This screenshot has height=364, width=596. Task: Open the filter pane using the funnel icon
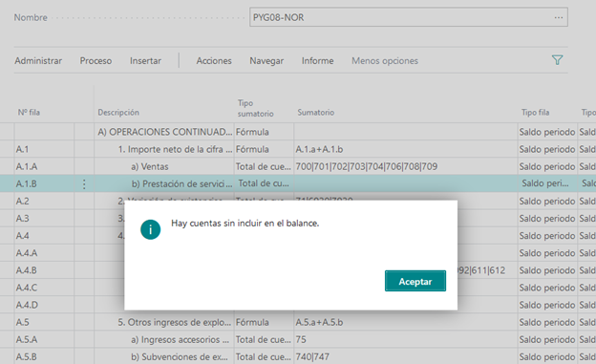557,60
